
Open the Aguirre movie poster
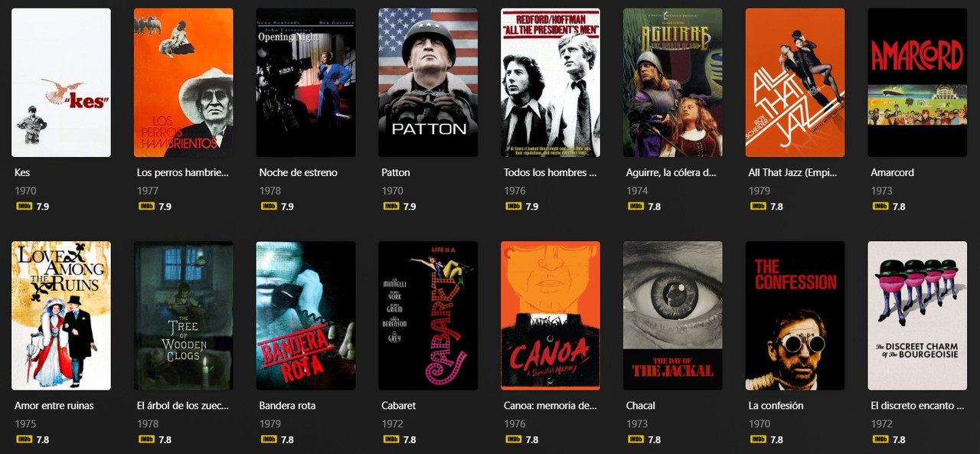[673, 83]
